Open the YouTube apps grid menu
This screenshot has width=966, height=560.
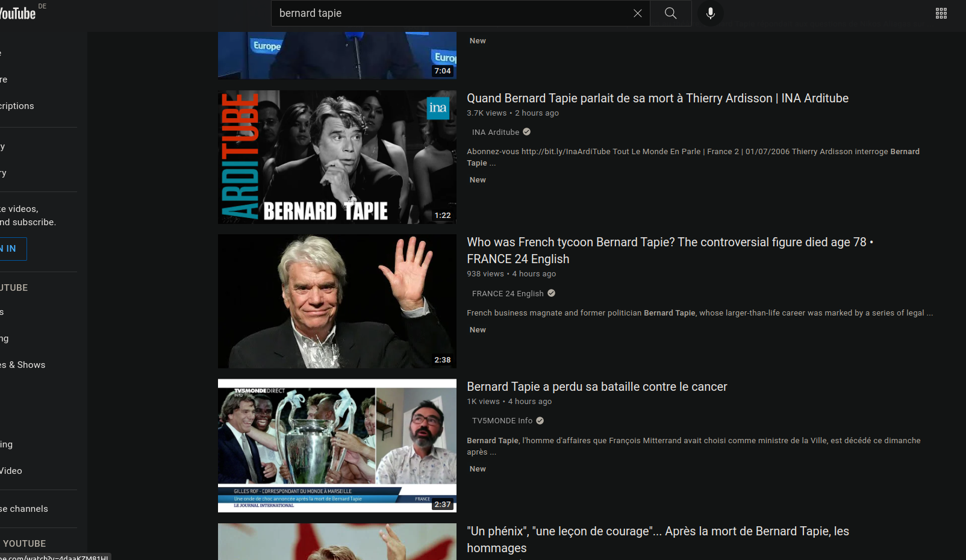941,13
